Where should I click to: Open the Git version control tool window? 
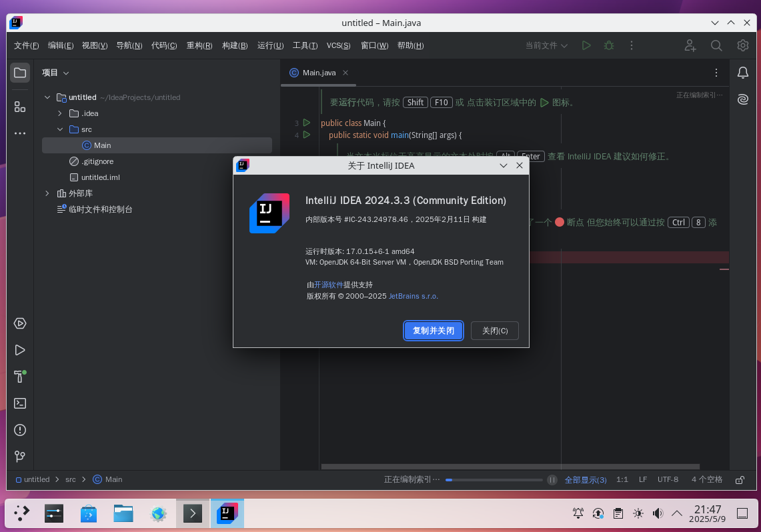[x=20, y=457]
